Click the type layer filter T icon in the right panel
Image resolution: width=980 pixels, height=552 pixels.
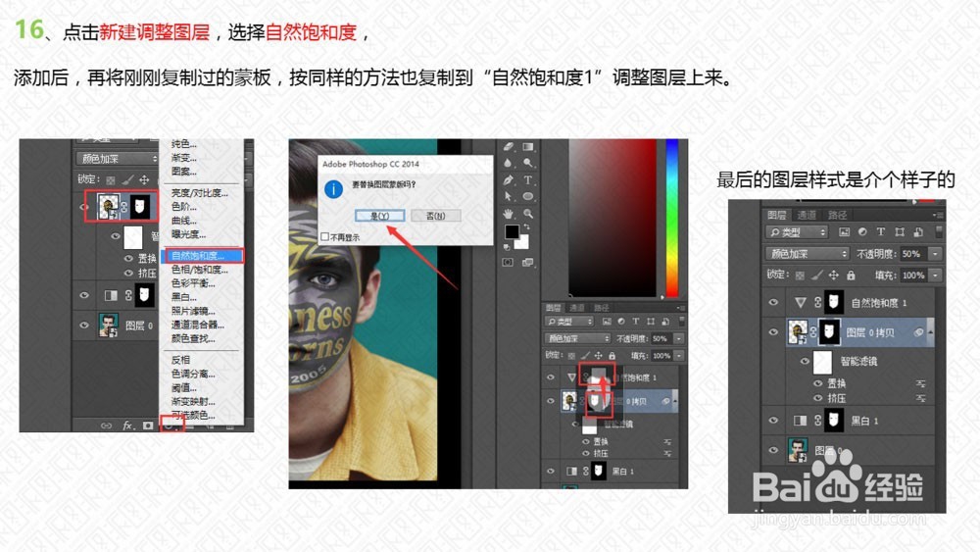point(881,232)
